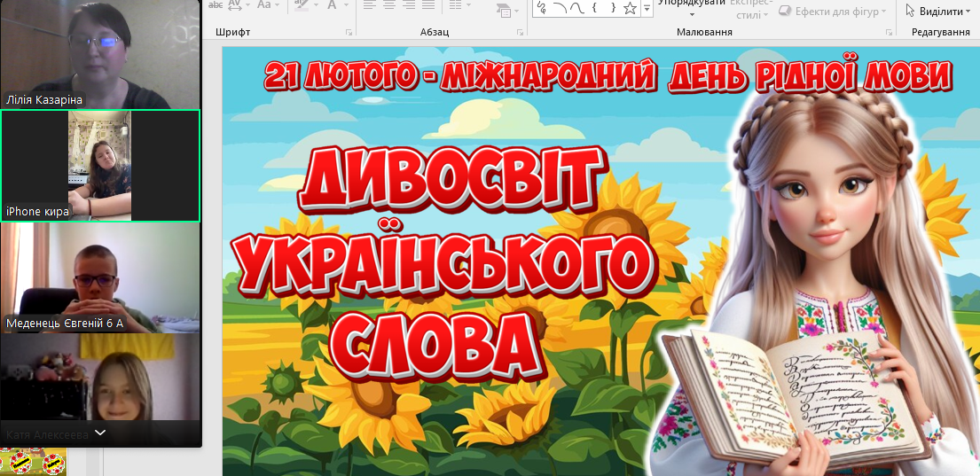The height and width of the screenshot is (476, 980).
Task: Click the Шрифт group label
Action: pos(232,32)
